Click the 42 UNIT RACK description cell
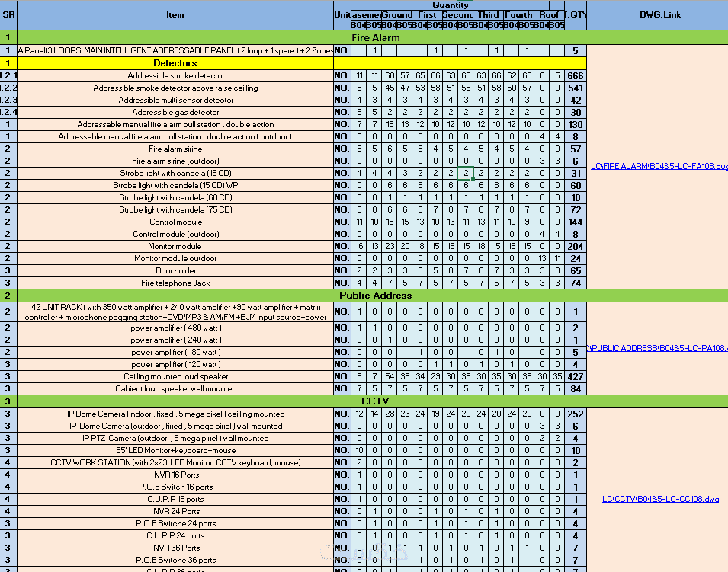The height and width of the screenshot is (572, 728). 175,312
